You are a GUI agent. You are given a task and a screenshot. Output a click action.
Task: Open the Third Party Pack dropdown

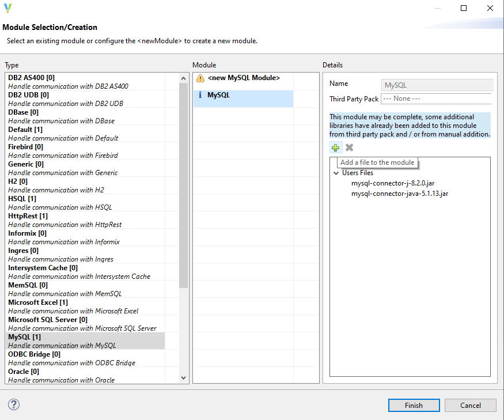pyautogui.click(x=437, y=98)
